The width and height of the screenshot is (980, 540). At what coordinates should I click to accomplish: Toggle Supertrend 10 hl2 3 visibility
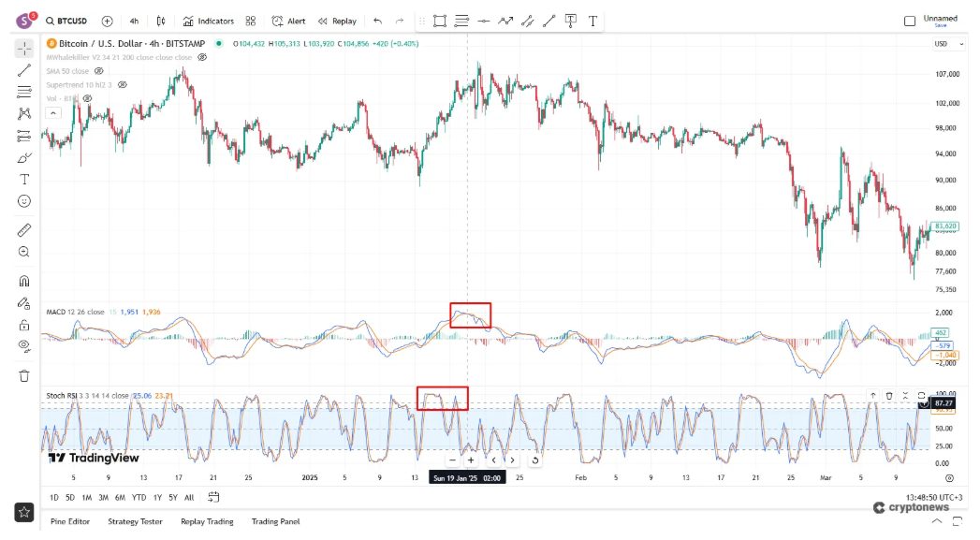pos(121,84)
